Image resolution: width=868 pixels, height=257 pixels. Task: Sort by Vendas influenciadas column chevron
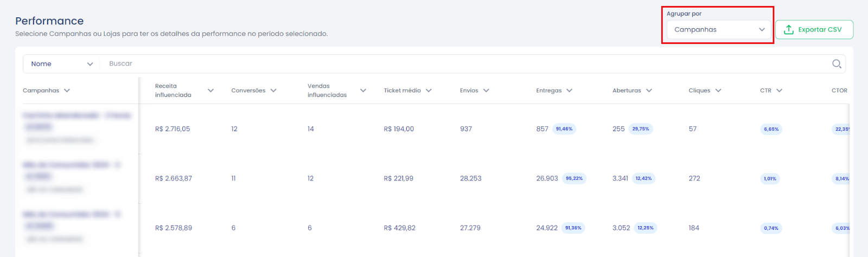point(363,91)
